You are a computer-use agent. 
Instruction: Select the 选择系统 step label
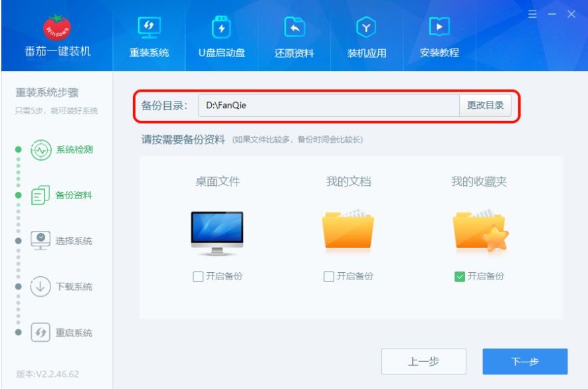pos(74,241)
